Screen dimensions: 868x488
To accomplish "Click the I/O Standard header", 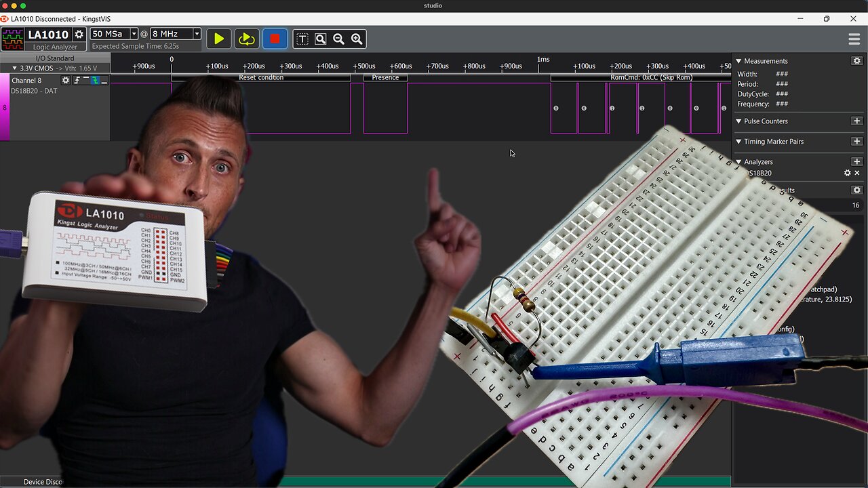I will click(x=55, y=58).
